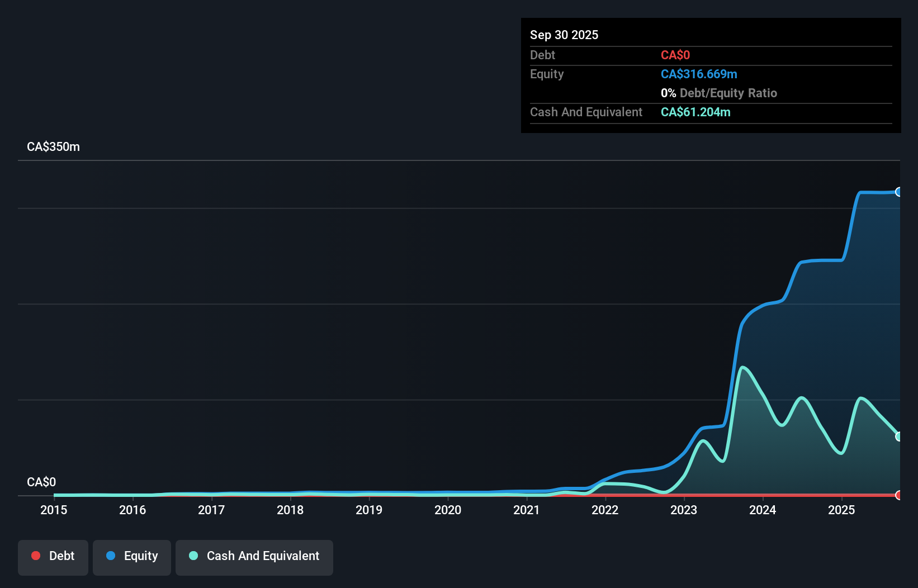Viewport: 918px width, 588px height.
Task: Toggle the Debt series visibility
Action: (x=53, y=556)
